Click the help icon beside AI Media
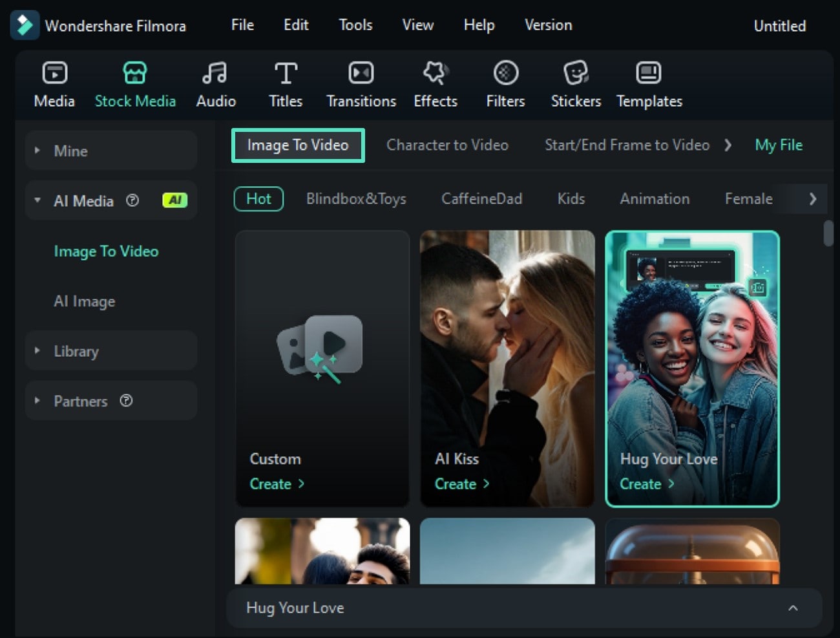 (x=132, y=200)
